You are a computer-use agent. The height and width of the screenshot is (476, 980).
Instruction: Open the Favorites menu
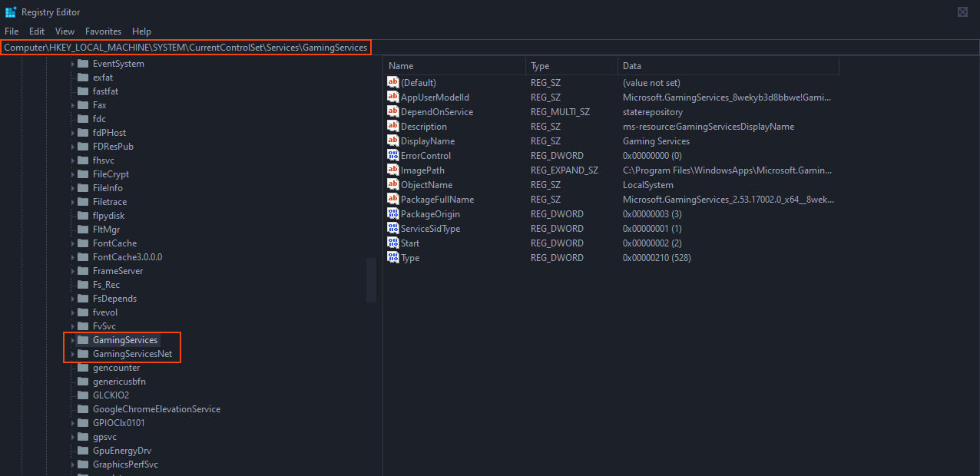click(x=104, y=31)
